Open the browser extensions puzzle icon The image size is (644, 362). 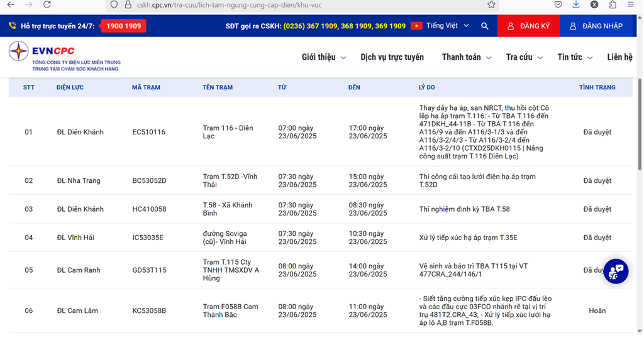tap(613, 5)
